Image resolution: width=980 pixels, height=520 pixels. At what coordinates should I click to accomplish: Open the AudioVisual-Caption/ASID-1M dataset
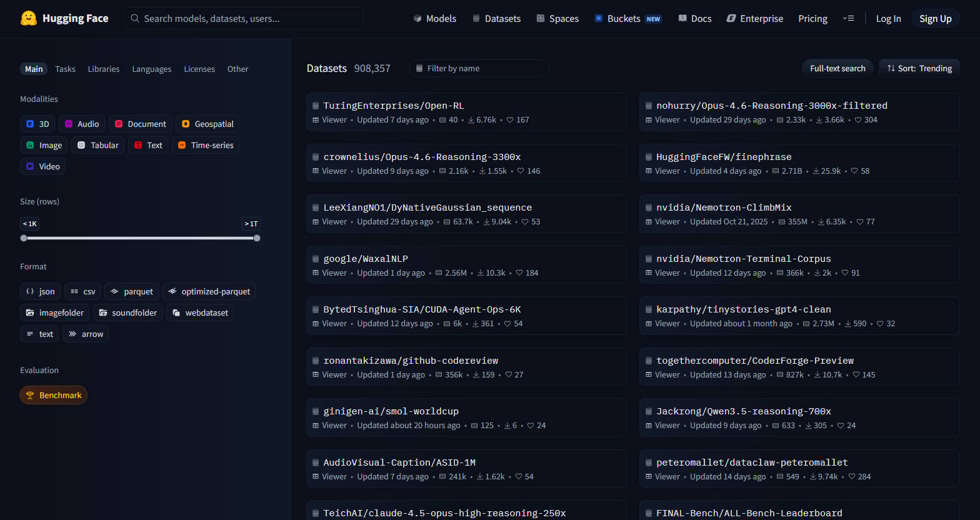pyautogui.click(x=466, y=469)
